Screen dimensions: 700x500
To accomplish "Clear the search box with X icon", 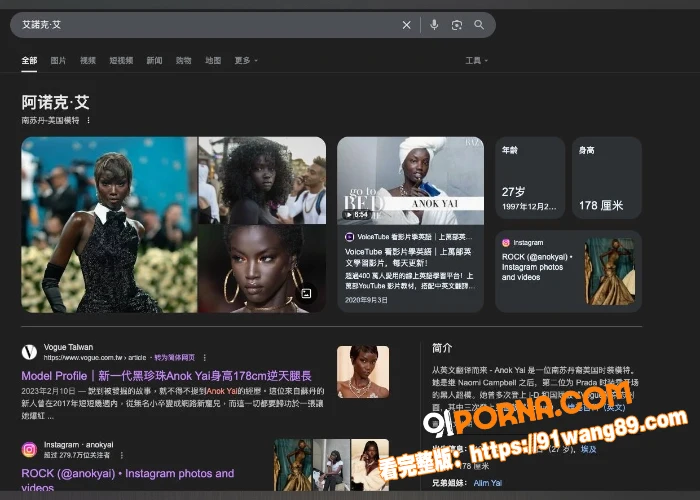I will pyautogui.click(x=406, y=25).
